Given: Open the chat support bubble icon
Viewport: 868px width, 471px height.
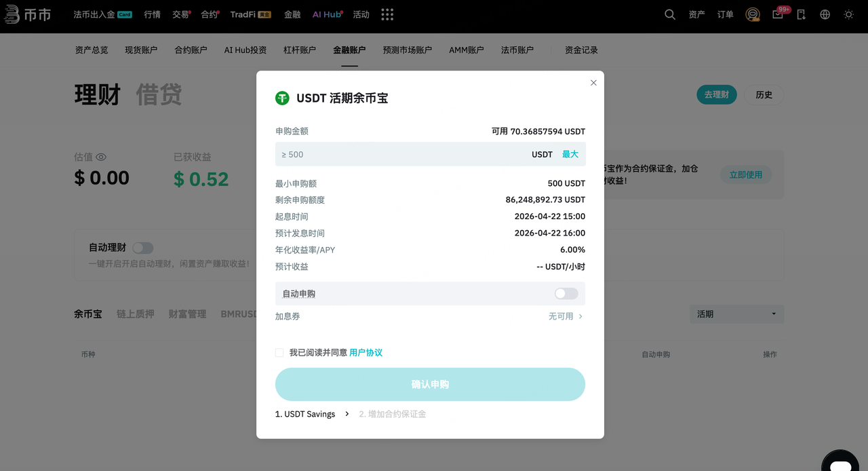Looking at the screenshot, I should (840, 461).
